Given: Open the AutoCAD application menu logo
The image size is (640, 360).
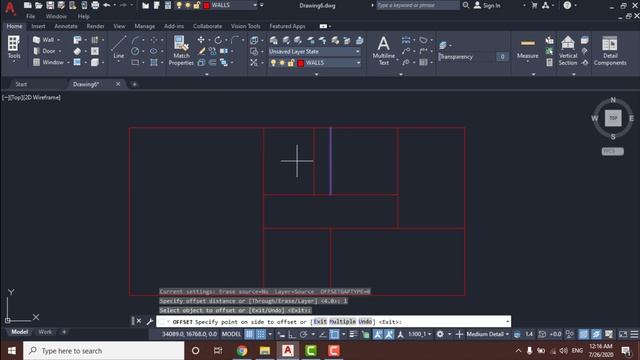Looking at the screenshot, I should [x=10, y=8].
